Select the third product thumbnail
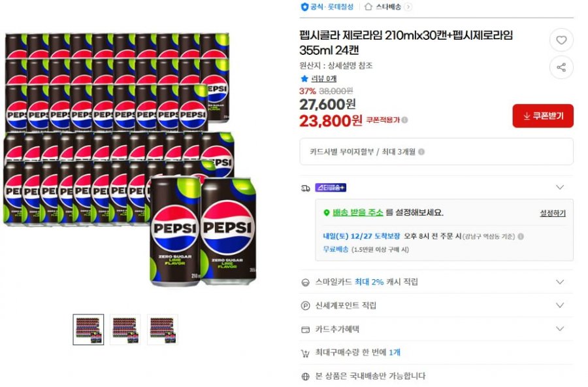 tap(162, 329)
